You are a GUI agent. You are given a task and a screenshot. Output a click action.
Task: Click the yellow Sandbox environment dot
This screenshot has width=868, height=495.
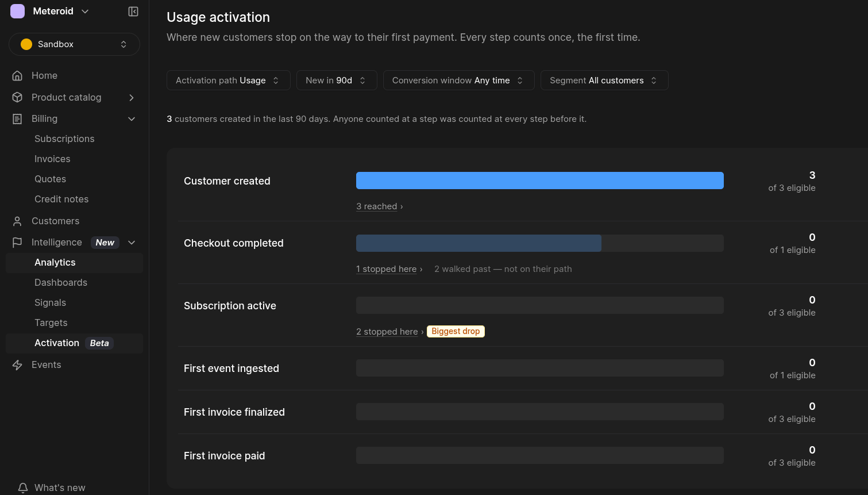[26, 44]
